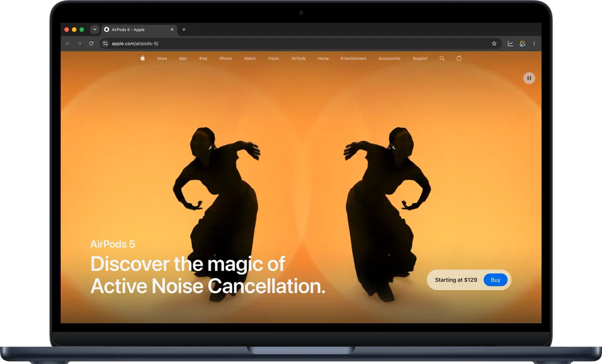
Task: Open the Store menu item
Action: [162, 59]
